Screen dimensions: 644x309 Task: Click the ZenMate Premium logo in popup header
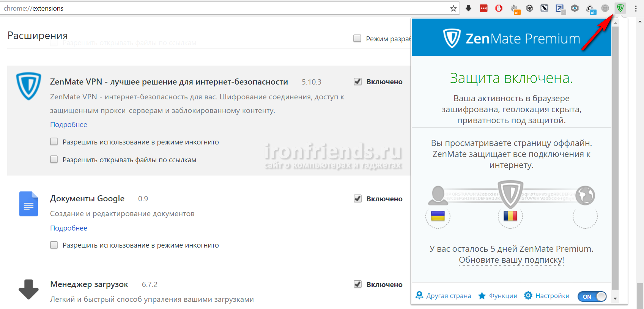[512, 38]
